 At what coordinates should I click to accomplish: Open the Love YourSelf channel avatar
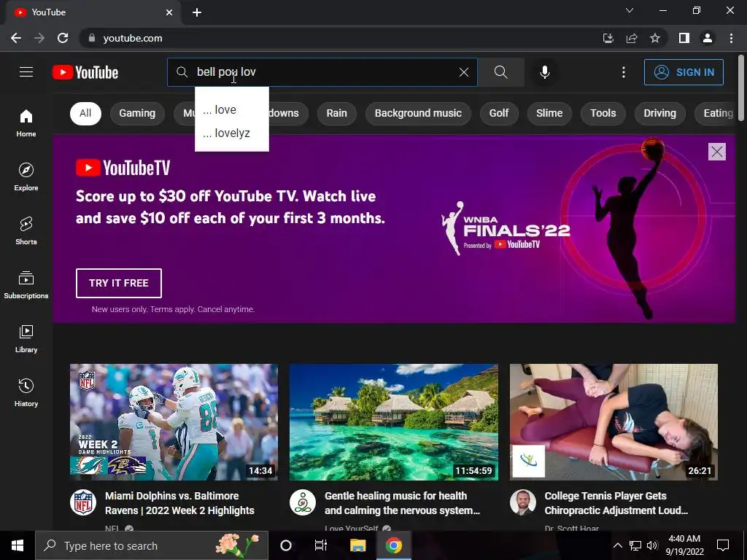pos(303,502)
